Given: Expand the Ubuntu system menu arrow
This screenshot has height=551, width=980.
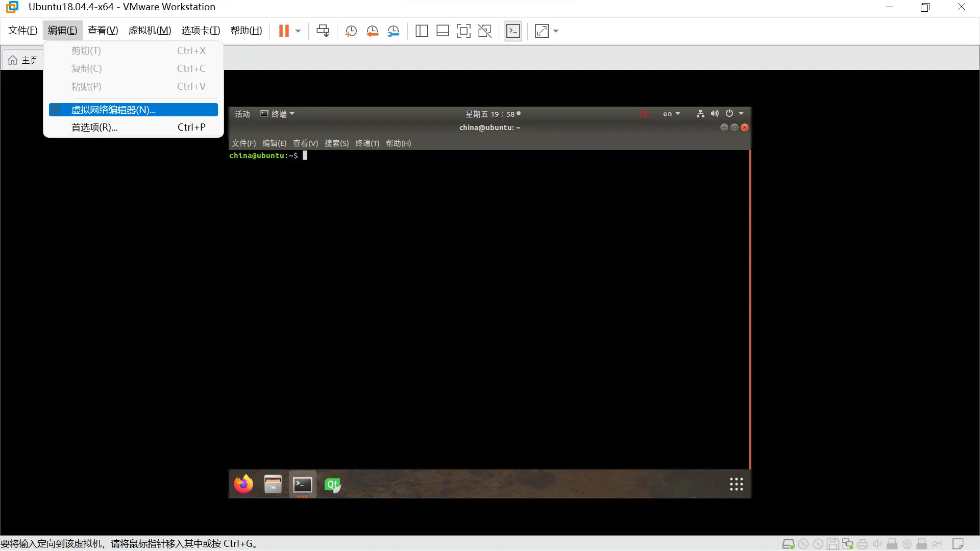Looking at the screenshot, I should coord(741,114).
